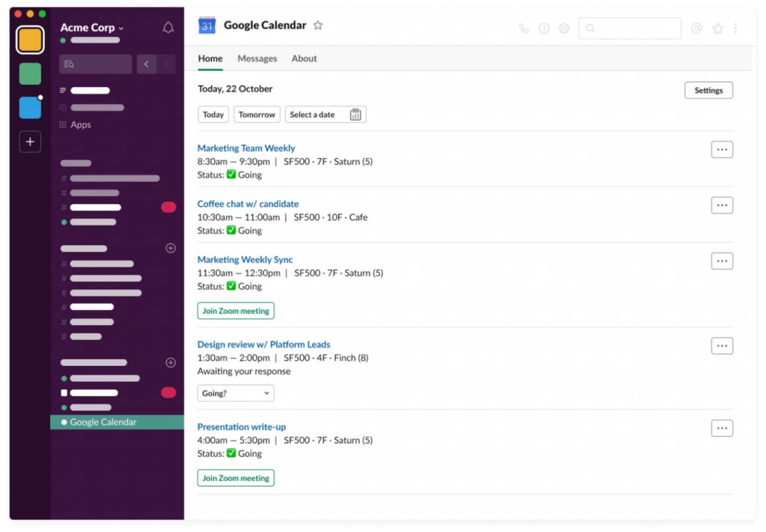This screenshot has width=766, height=532.
Task: Switch to the About tab
Action: click(x=304, y=58)
